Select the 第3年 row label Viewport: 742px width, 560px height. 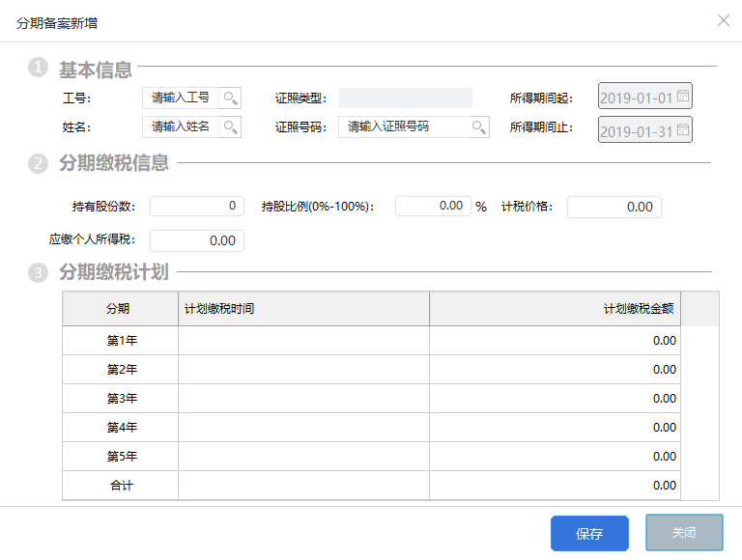pyautogui.click(x=122, y=399)
